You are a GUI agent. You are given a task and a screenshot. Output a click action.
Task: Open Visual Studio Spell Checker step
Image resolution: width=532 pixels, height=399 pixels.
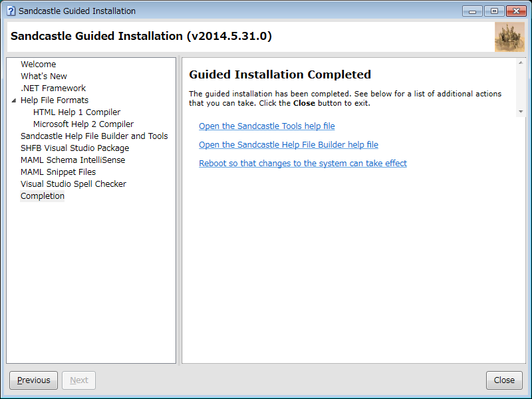tap(73, 184)
